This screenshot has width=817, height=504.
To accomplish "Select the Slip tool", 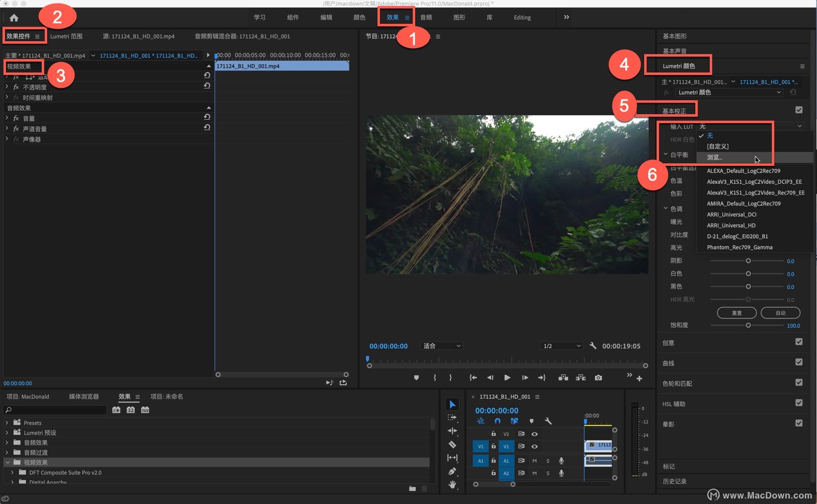I will pyautogui.click(x=452, y=458).
